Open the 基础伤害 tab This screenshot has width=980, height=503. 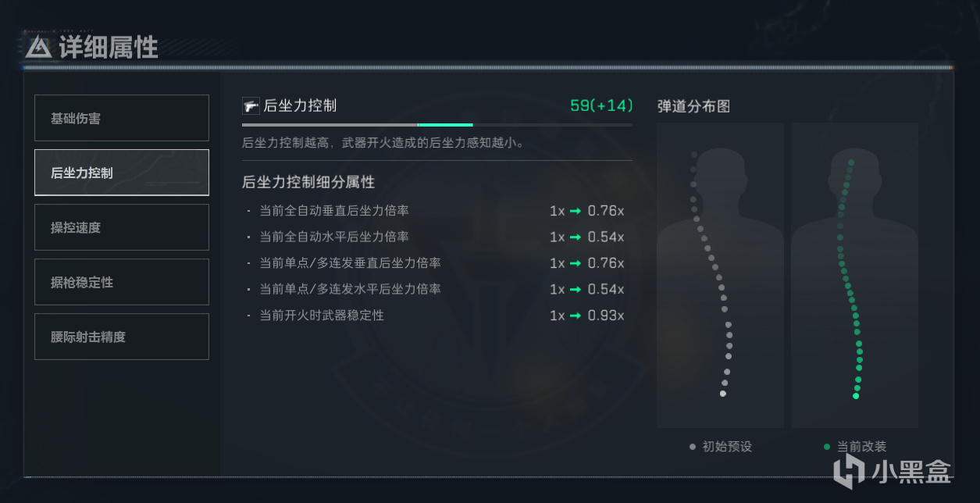tap(122, 118)
